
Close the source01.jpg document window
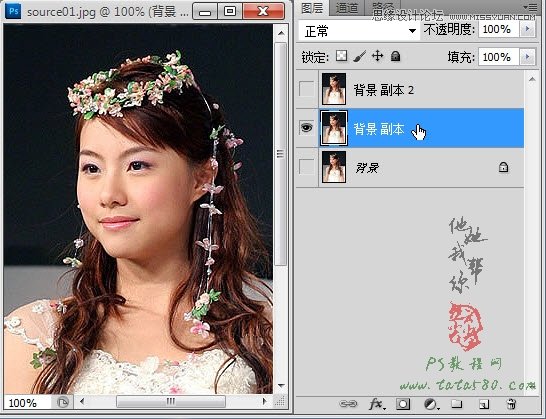coord(263,11)
